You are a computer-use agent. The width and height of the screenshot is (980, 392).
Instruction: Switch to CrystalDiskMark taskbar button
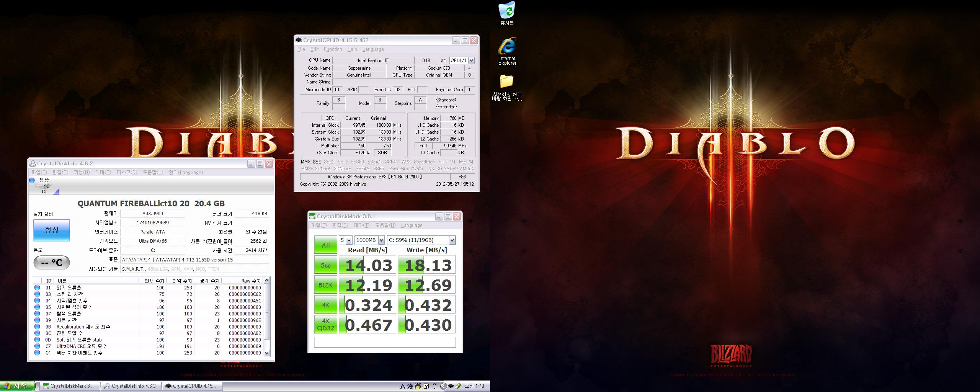point(69,386)
